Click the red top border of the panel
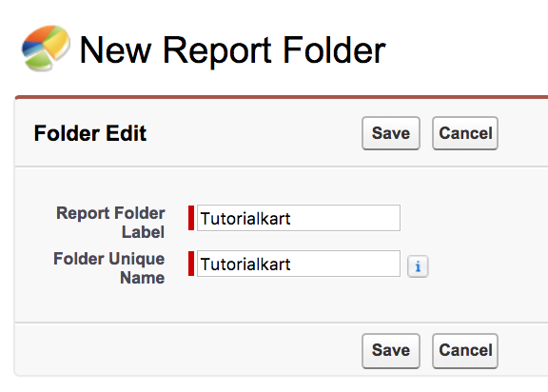 click(282, 97)
